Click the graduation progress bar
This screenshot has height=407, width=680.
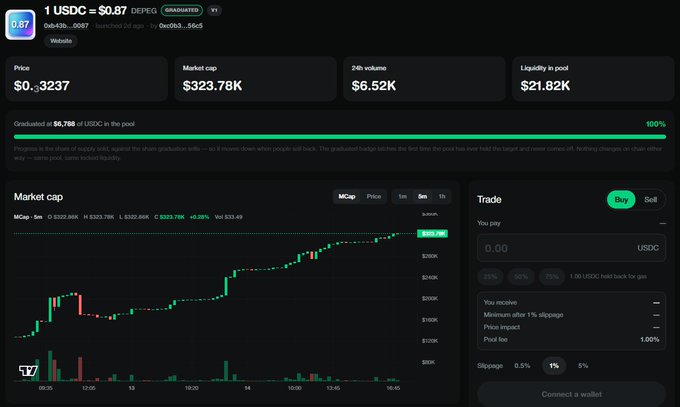click(x=340, y=137)
